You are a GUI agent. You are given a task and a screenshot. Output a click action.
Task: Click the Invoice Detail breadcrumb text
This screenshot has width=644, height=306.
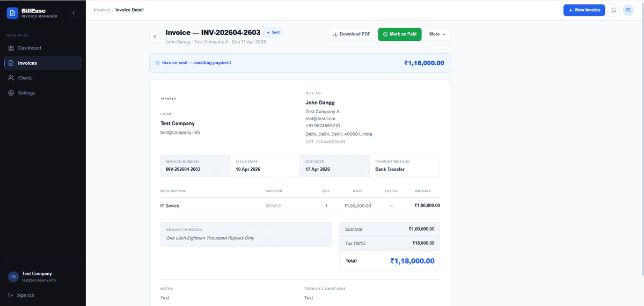coord(129,10)
